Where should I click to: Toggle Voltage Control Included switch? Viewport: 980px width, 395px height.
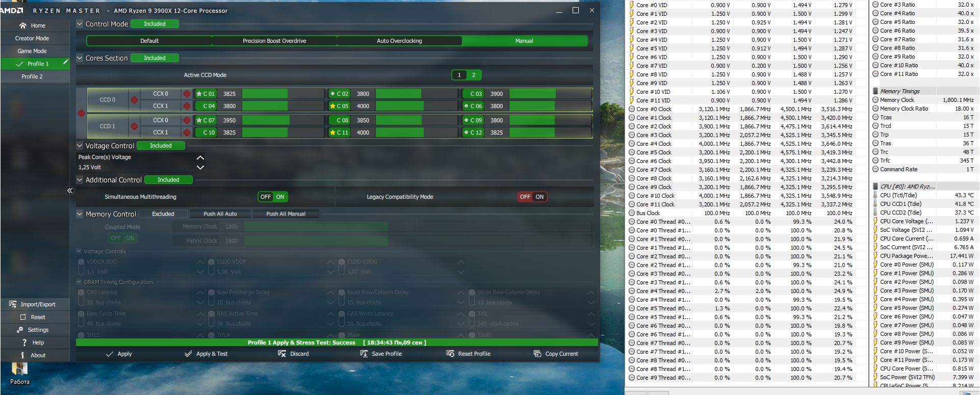pos(161,146)
